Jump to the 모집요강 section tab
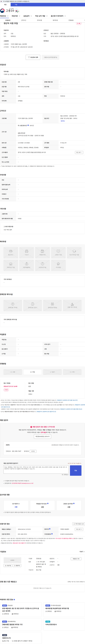The width and height of the screenshot is (85, 644). point(8,20)
